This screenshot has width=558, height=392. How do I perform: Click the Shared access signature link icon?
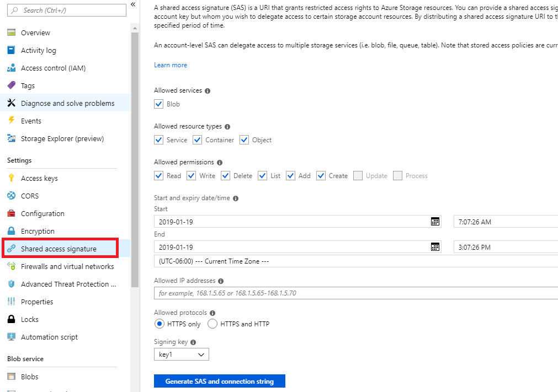pos(12,249)
